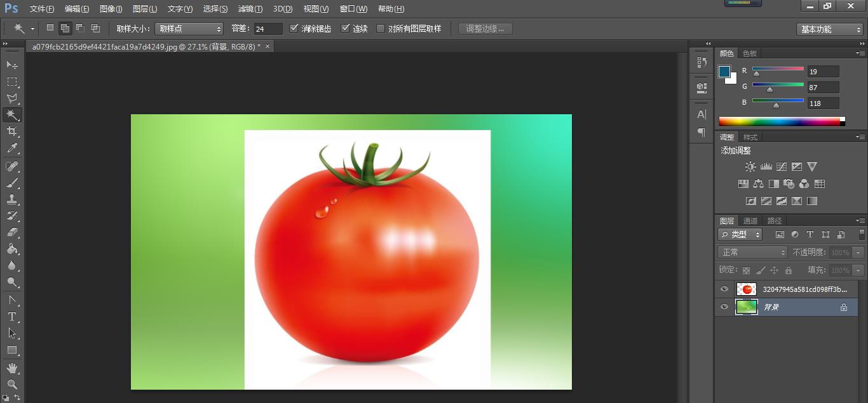This screenshot has width=868, height=403.
Task: Switch to the 通道 tab
Action: tap(750, 221)
